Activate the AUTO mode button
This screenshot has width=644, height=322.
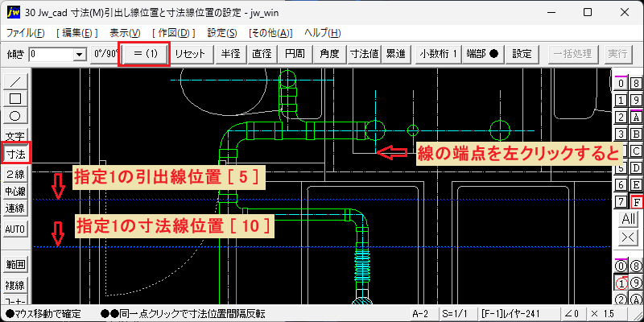[x=15, y=229]
